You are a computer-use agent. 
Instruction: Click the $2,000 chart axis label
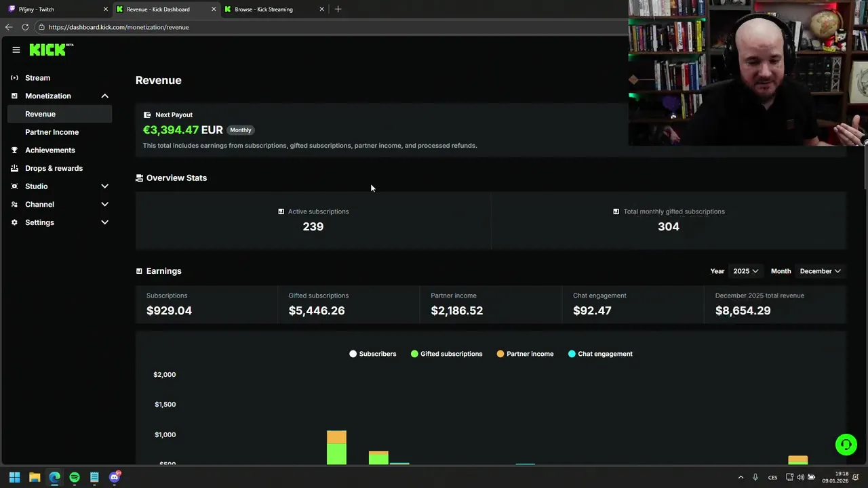click(164, 375)
